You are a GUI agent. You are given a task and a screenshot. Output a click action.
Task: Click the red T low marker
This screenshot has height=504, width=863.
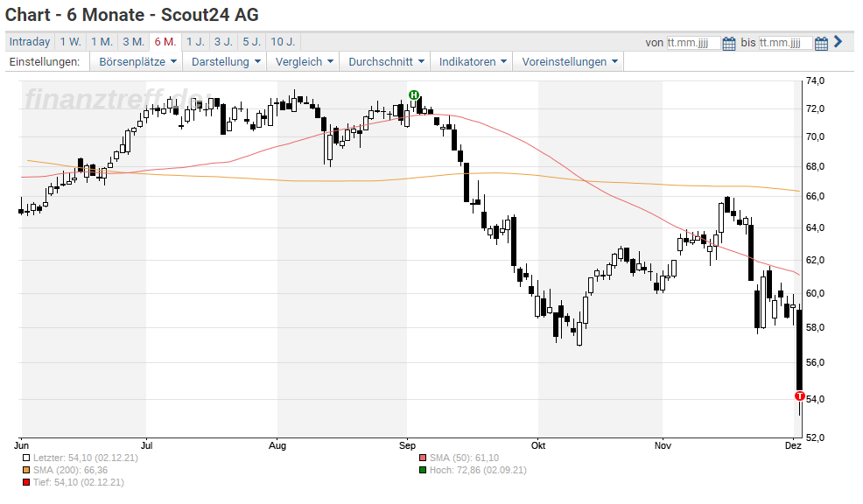(800, 396)
